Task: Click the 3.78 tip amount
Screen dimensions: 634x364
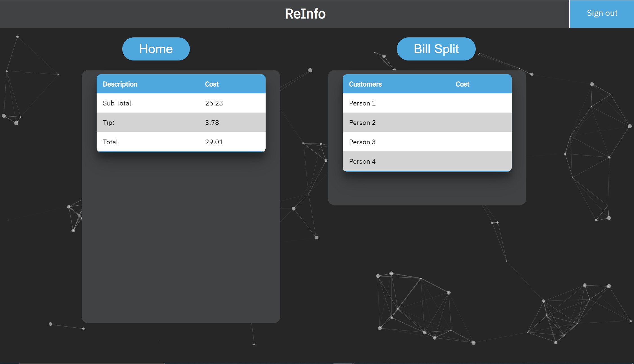Action: point(212,123)
